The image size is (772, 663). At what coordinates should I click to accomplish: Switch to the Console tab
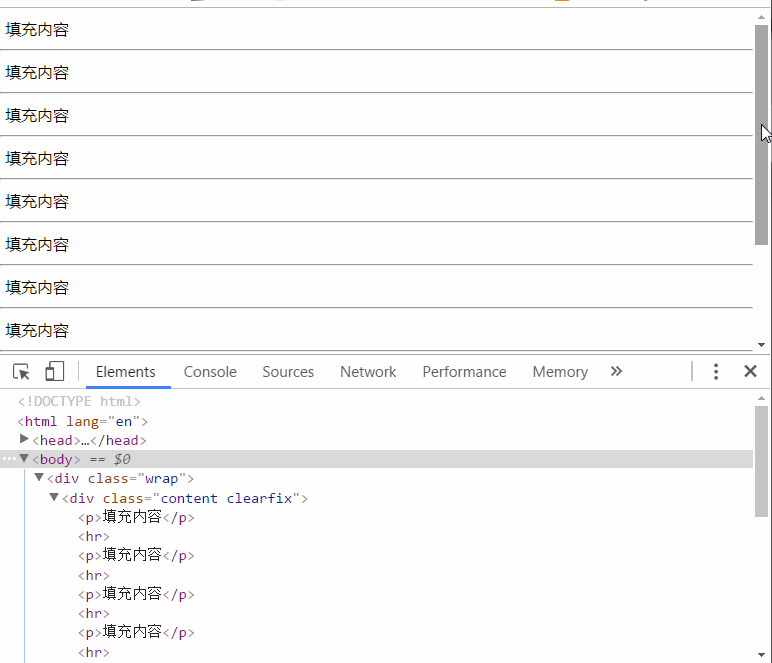coord(210,372)
